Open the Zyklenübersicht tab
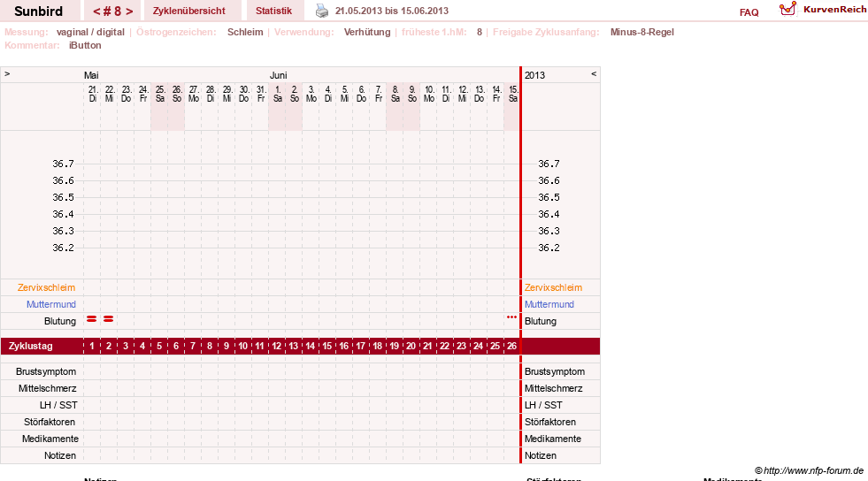This screenshot has height=481, width=868. pyautogui.click(x=189, y=11)
